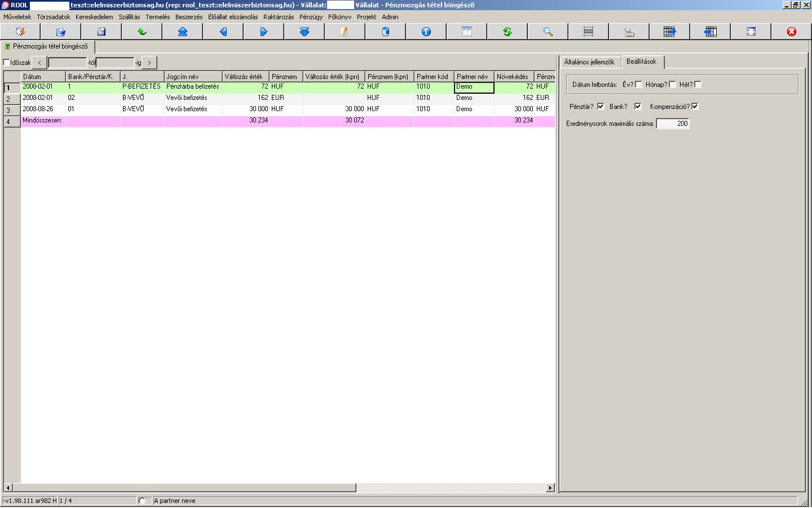Enable the Időszak checkbox

point(7,63)
